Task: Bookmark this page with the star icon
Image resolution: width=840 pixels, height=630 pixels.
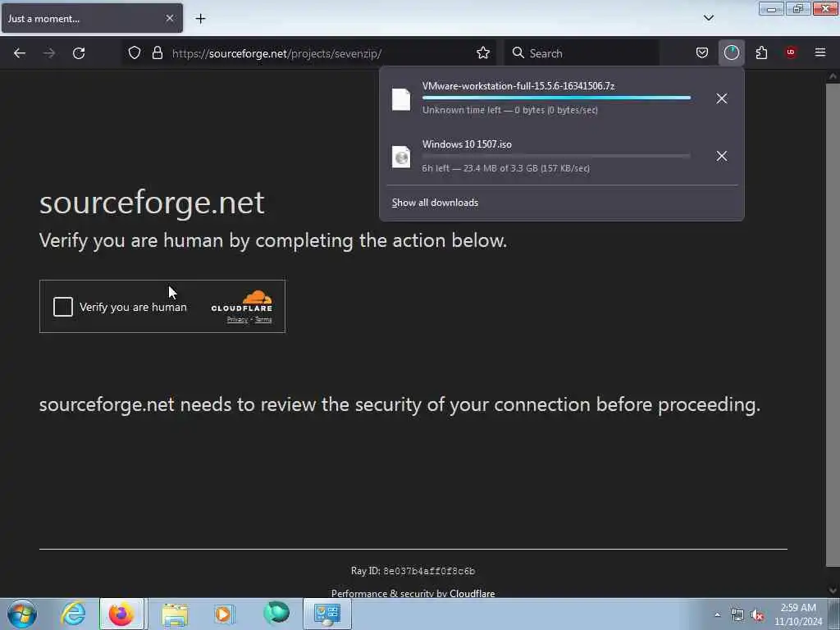Action: tap(483, 52)
